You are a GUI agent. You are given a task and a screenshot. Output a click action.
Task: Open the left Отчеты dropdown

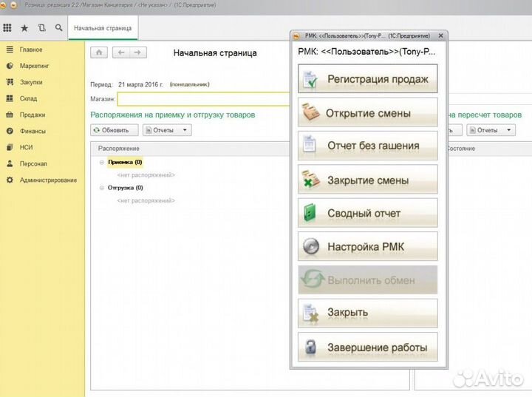tap(167, 130)
